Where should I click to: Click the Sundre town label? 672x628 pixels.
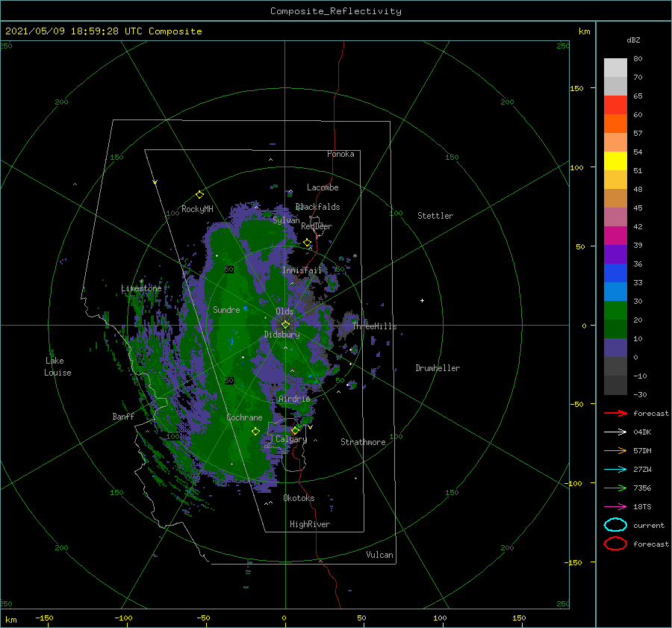coord(226,309)
